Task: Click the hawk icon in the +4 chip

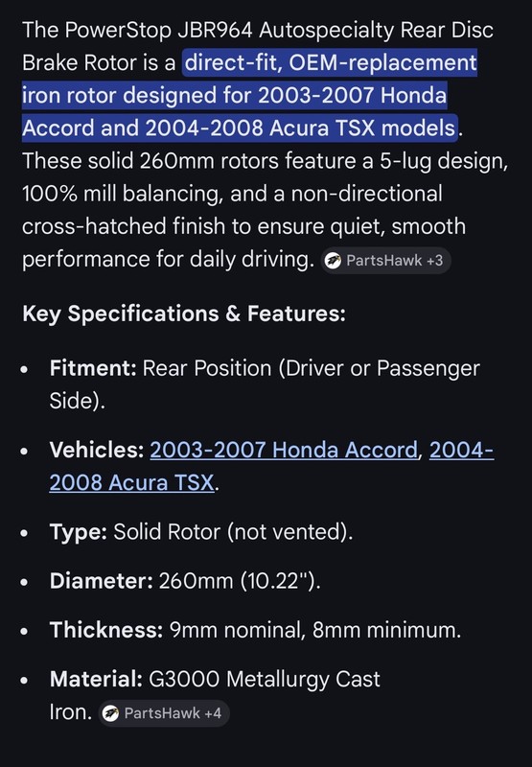Action: [x=111, y=713]
